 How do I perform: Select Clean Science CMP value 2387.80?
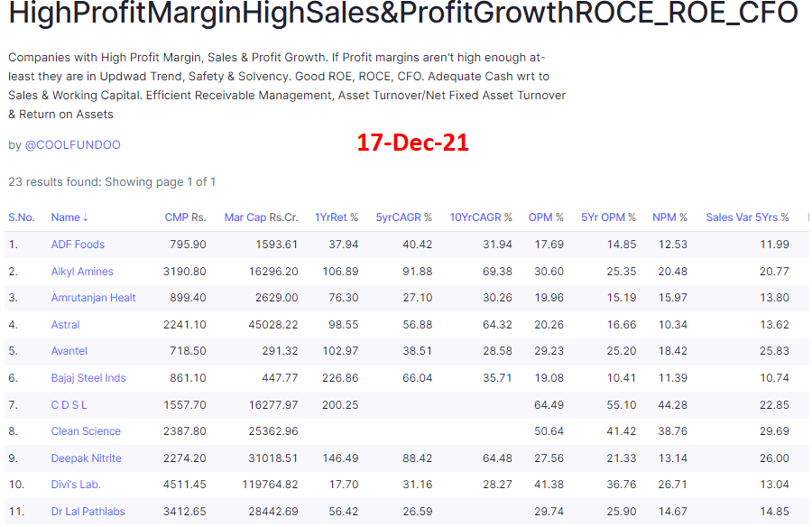(185, 431)
